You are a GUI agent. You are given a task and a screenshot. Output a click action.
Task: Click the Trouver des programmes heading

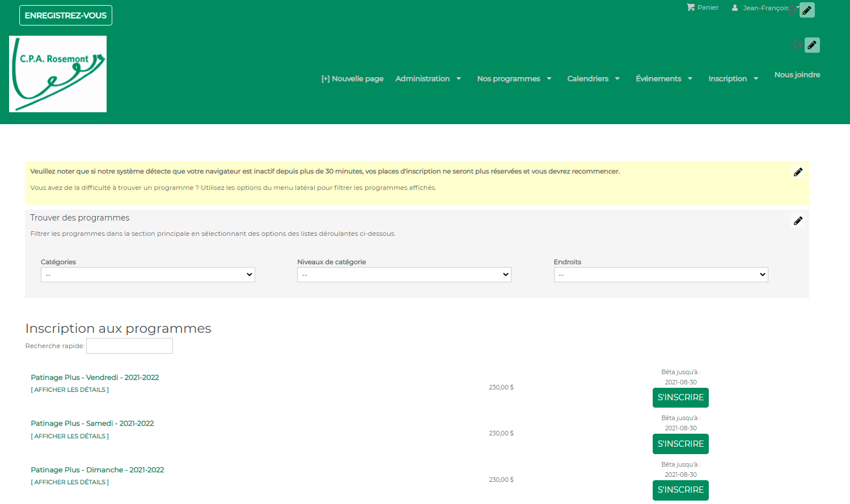pyautogui.click(x=80, y=218)
